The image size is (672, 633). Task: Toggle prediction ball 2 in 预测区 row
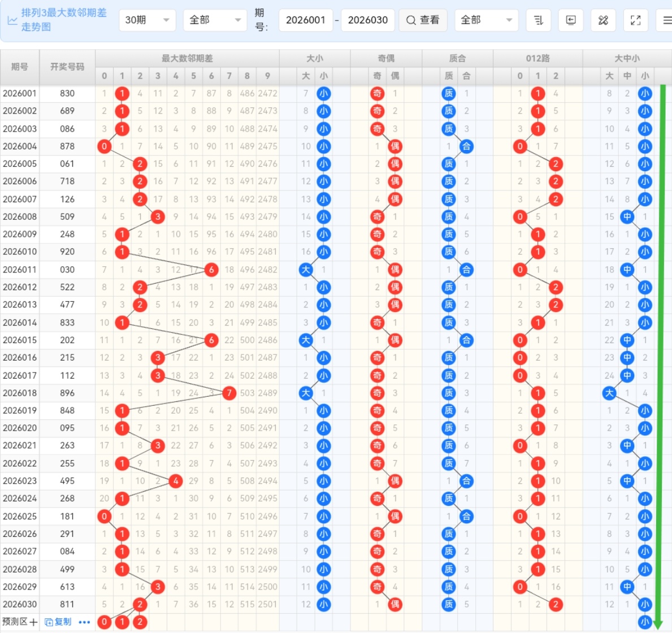click(x=140, y=622)
